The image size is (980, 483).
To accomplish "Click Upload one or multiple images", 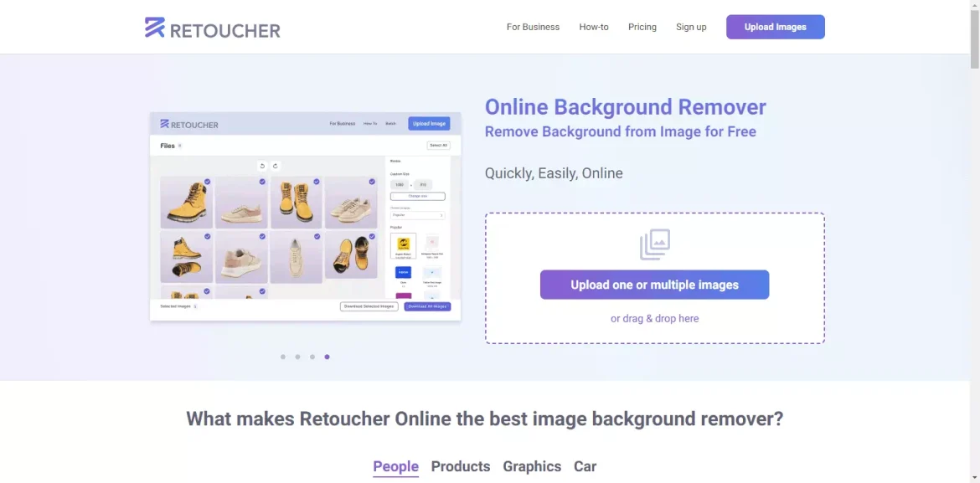I will (654, 285).
